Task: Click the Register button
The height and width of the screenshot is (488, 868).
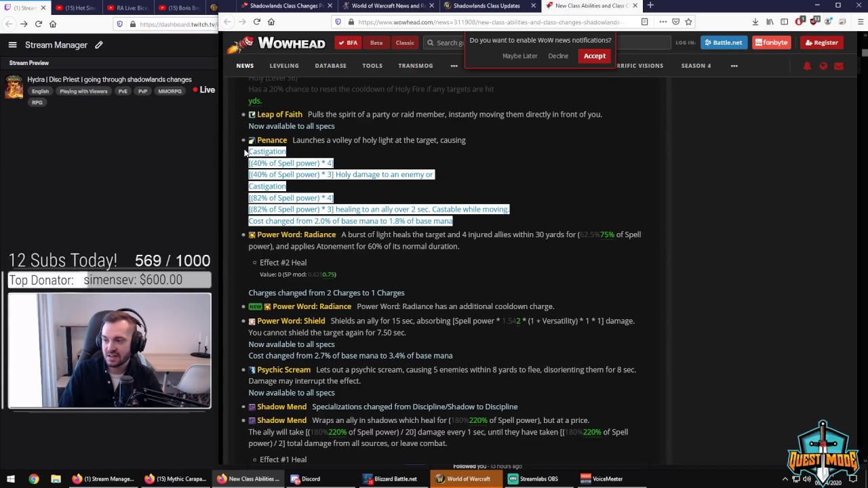Action: tap(821, 43)
